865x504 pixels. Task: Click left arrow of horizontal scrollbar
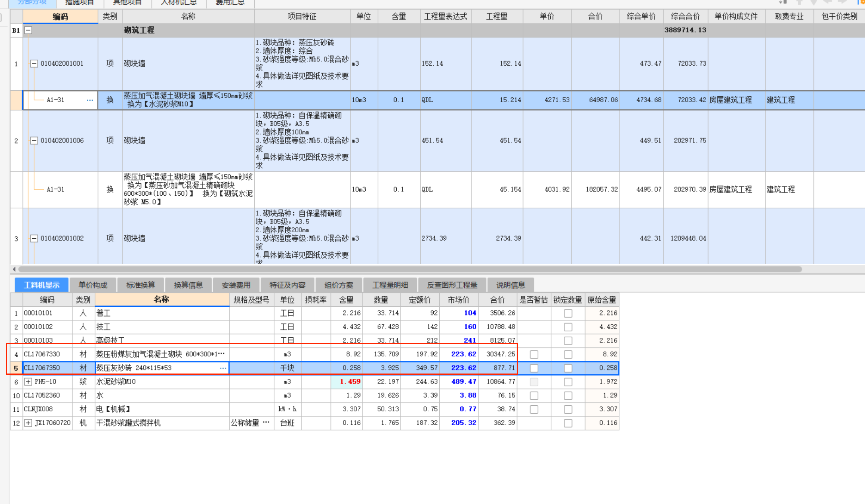[14, 269]
